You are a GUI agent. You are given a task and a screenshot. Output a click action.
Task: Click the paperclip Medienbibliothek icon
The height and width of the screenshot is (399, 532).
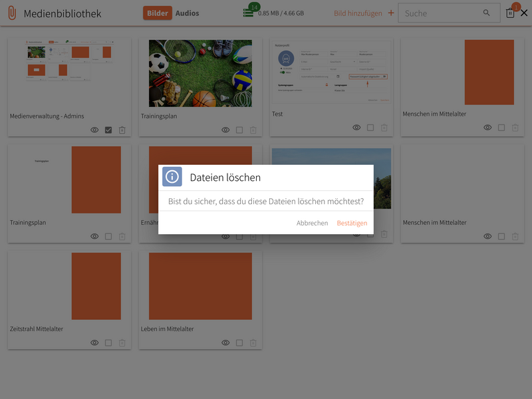click(x=12, y=13)
